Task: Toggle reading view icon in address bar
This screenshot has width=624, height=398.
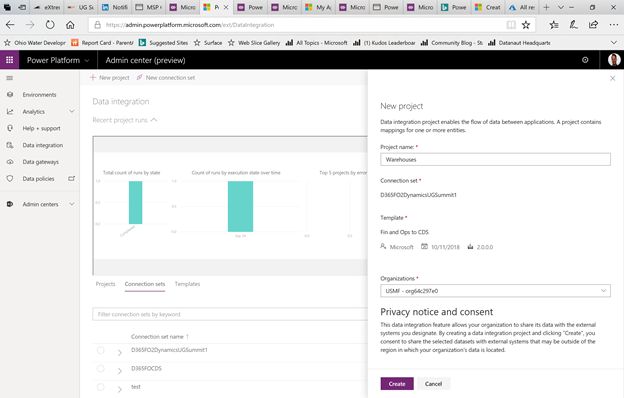Action: pos(511,25)
